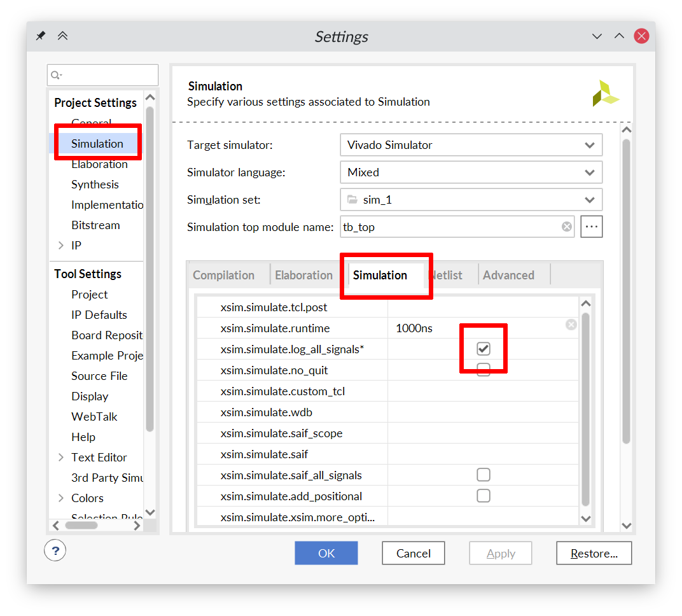Toggle xsim.simulate.log_all_signals checkbox
This screenshot has height=616, width=682.
(x=484, y=349)
